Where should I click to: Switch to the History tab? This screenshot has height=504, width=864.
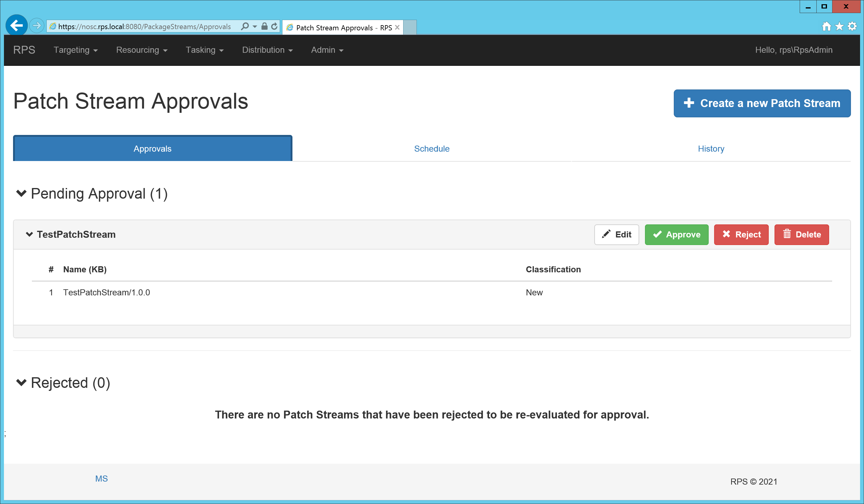pos(711,149)
